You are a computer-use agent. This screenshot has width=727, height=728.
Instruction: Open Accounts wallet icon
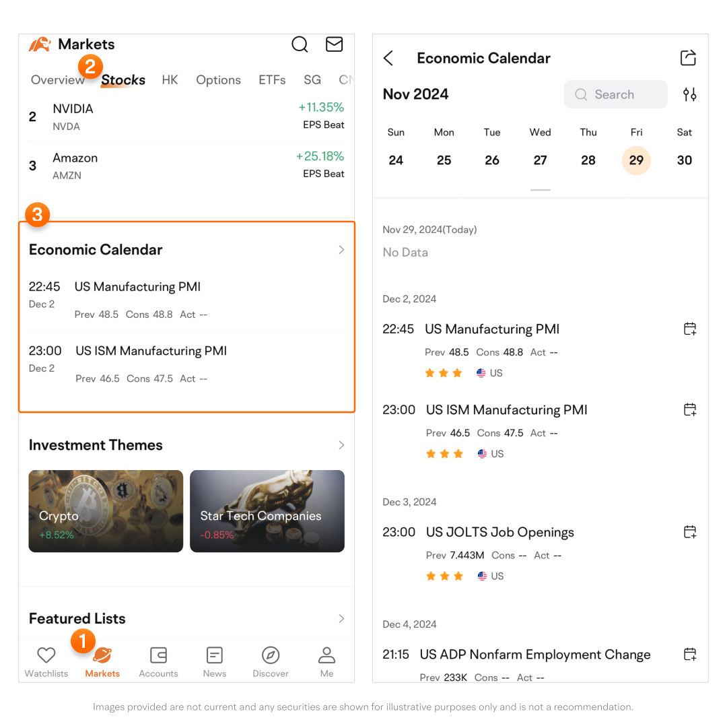coord(159,655)
